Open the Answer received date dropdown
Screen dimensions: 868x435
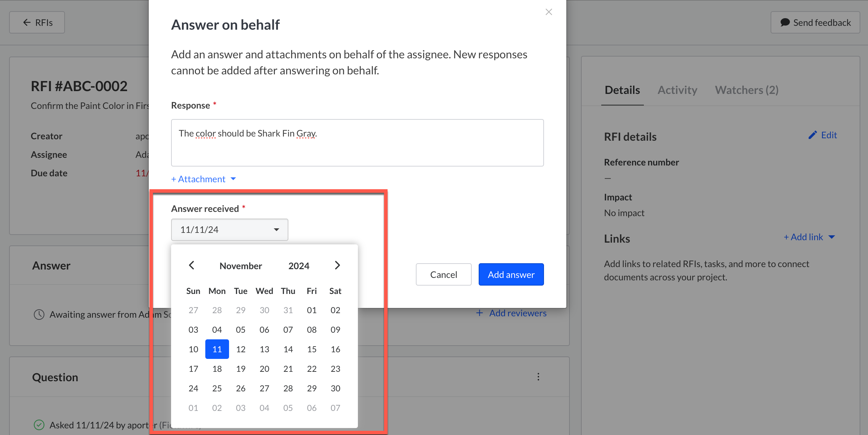click(229, 230)
